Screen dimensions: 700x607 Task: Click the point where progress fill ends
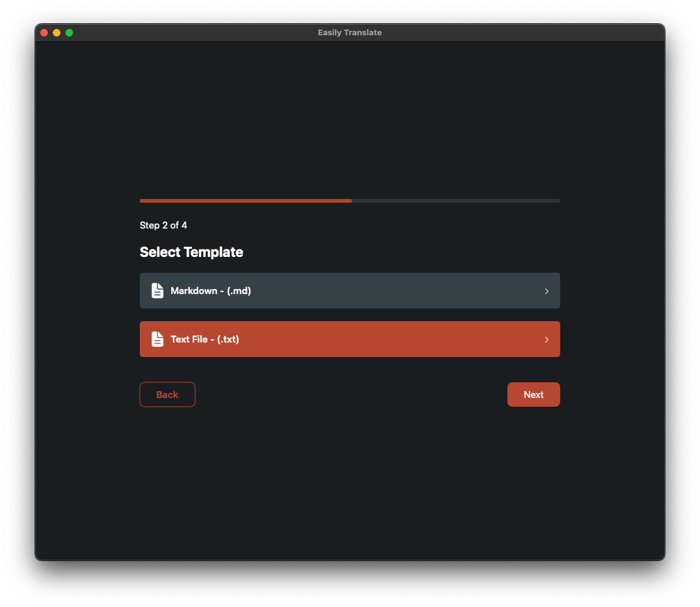pyautogui.click(x=351, y=201)
